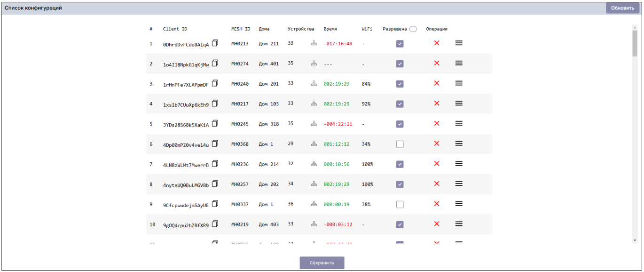Click the scrollbar down arrow
The height and width of the screenshot is (272, 644).
point(635,240)
